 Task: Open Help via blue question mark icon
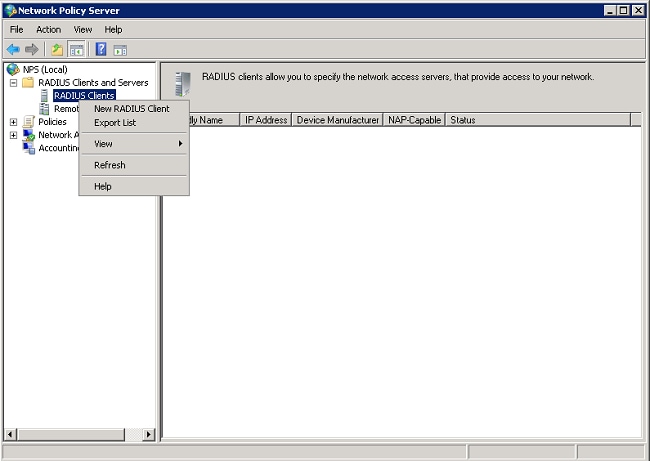[x=101, y=49]
